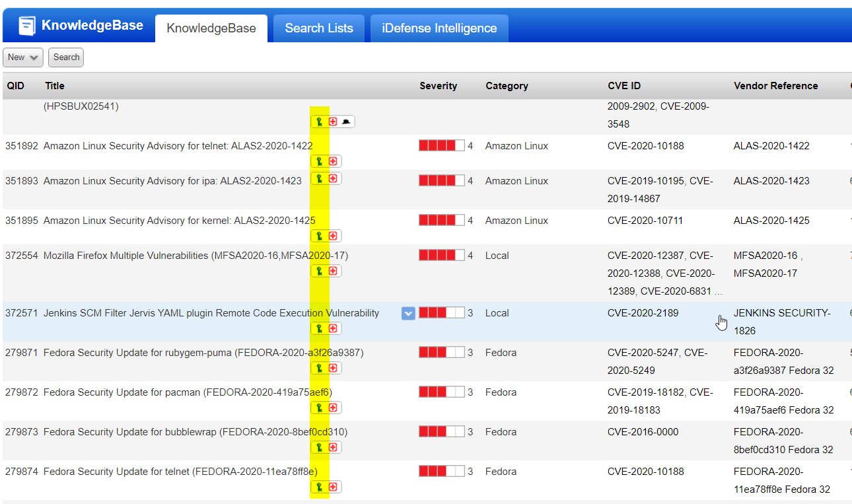This screenshot has height=504, width=852.
Task: Click the red patch icon for ALAS-2020-1423
Action: (334, 178)
